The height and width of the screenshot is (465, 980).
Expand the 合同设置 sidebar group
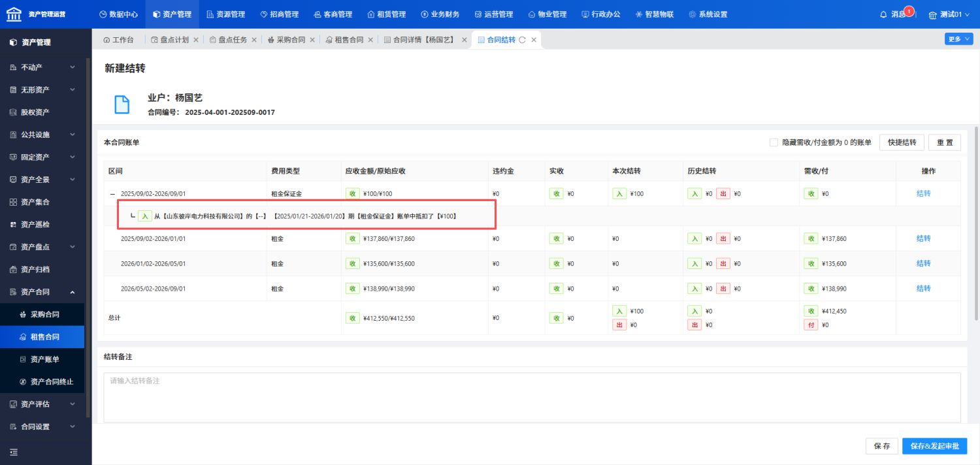[x=42, y=427]
